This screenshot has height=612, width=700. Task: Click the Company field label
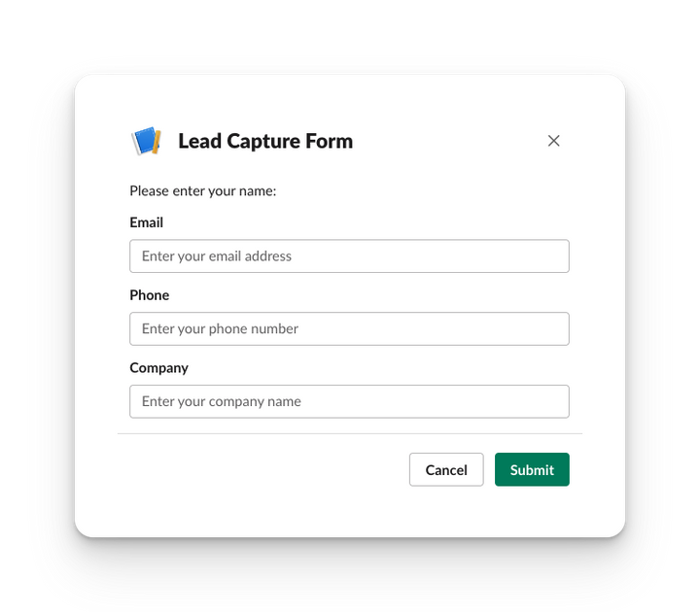(159, 368)
